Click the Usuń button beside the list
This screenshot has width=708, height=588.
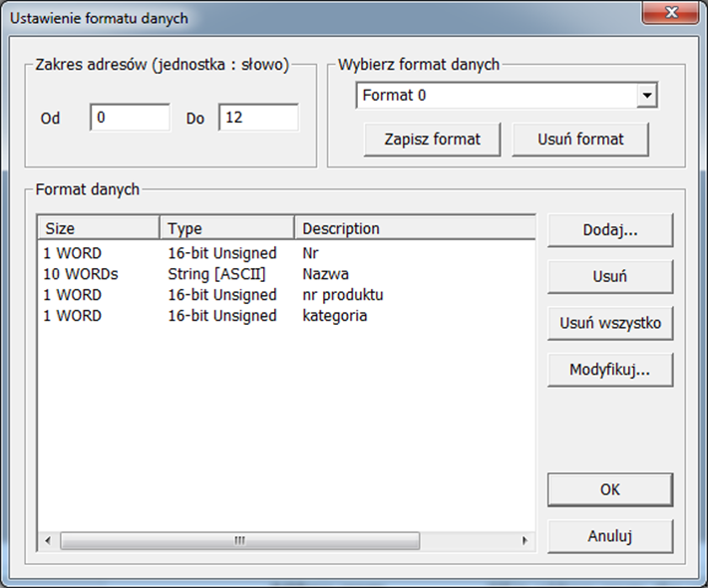pos(610,276)
